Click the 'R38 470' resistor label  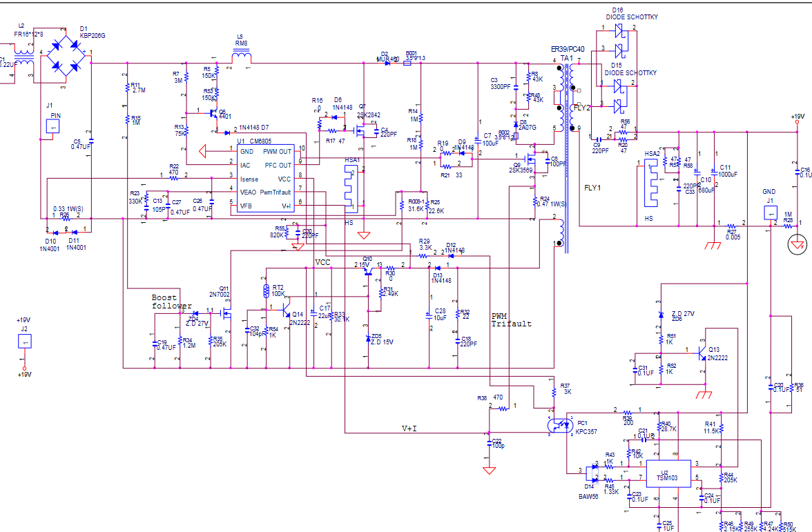(x=490, y=398)
